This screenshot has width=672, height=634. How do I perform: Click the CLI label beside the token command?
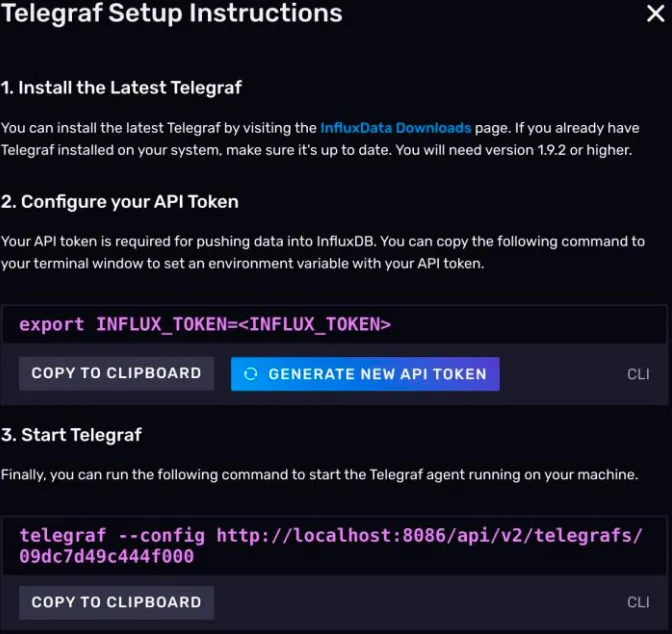638,374
